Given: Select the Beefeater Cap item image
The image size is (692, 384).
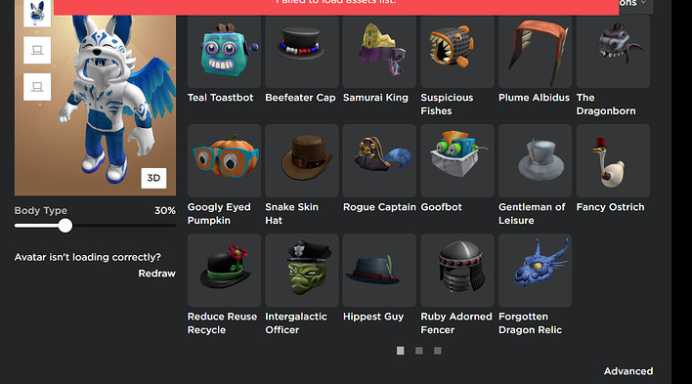Looking at the screenshot, I should 302,51.
